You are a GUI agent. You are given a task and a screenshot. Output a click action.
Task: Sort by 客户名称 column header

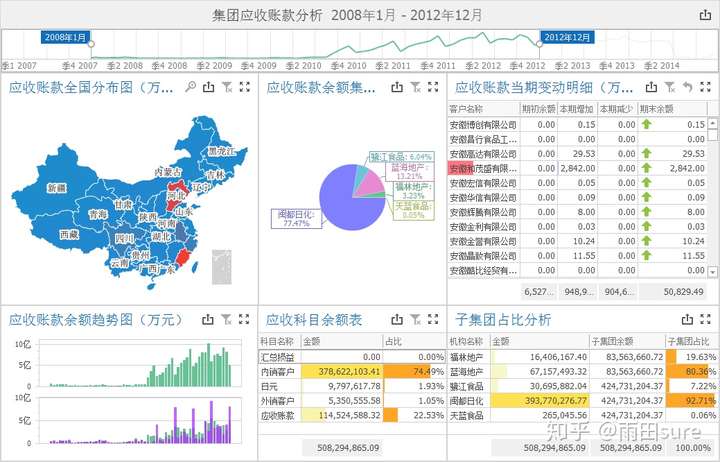click(x=484, y=109)
